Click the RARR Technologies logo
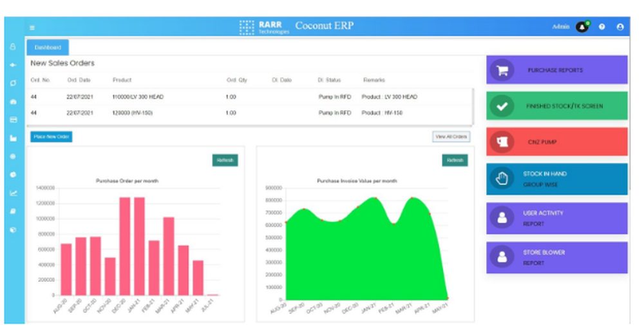The image size is (644, 325). coord(265,27)
